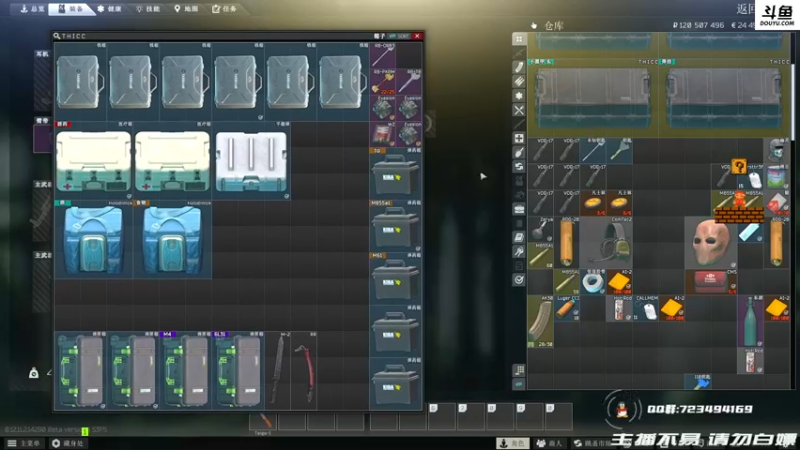800x450 pixels.
Task: Click the pouch icon left of inventory
Action: coord(34,373)
